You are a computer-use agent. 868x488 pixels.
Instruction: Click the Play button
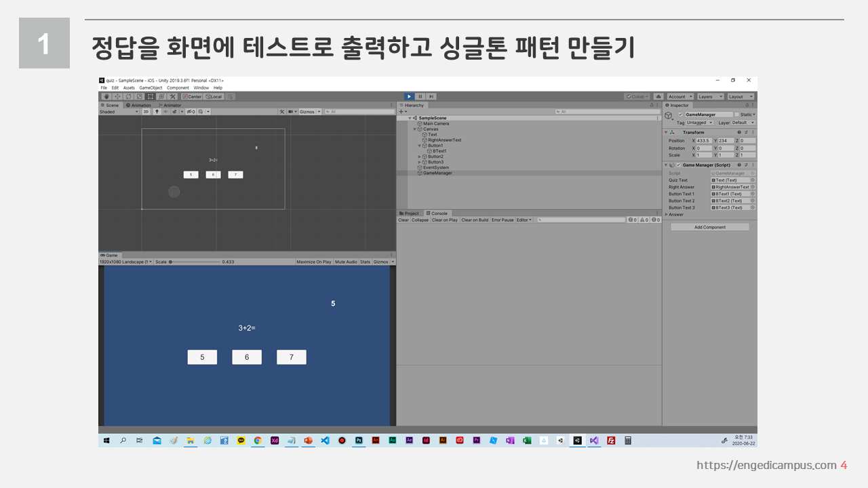tap(410, 96)
